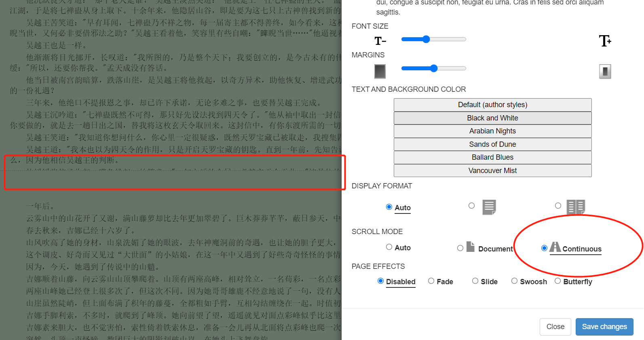This screenshot has height=340, width=644.
Task: Click the PAGE EFFECTS section label
Action: click(x=378, y=266)
